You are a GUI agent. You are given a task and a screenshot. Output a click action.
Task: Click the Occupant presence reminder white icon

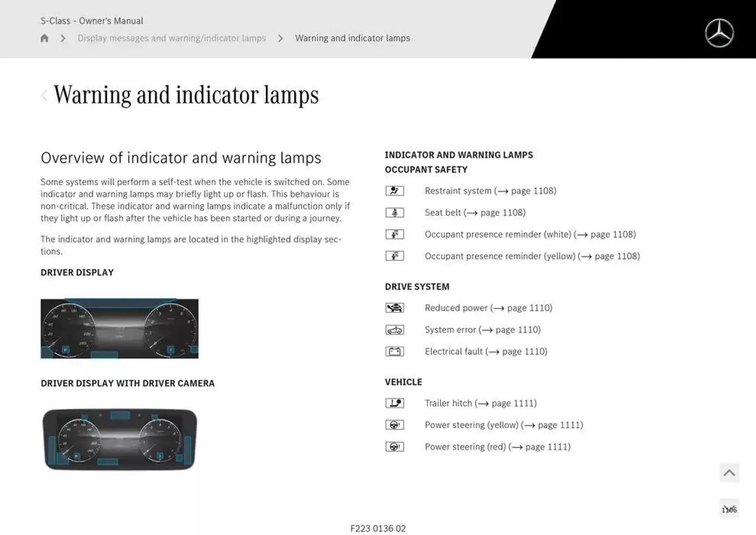pyautogui.click(x=396, y=234)
